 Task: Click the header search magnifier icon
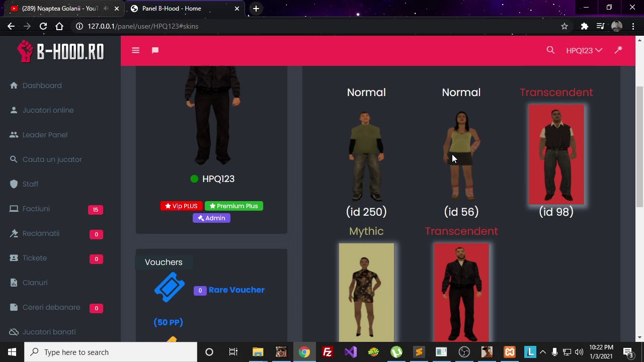tap(550, 50)
